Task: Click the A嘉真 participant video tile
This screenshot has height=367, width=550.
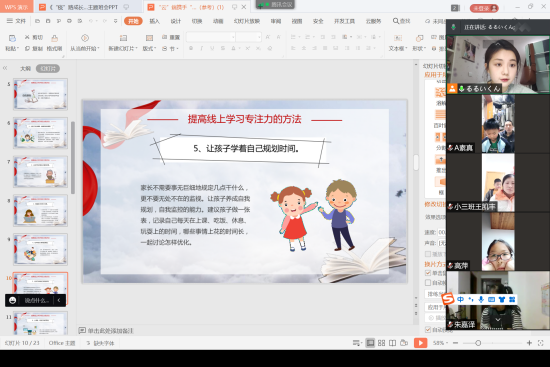Action: point(498,124)
